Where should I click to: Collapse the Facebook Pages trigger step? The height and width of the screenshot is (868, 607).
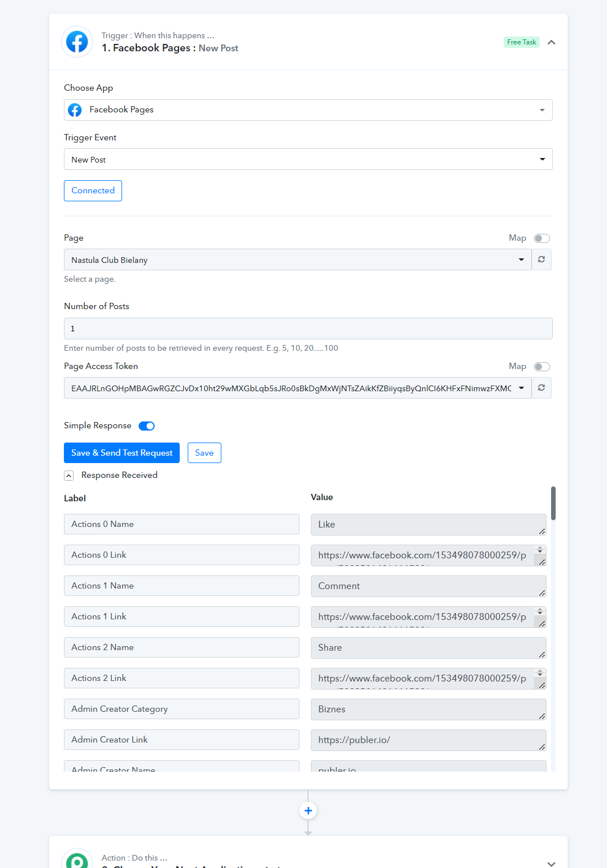pos(551,42)
